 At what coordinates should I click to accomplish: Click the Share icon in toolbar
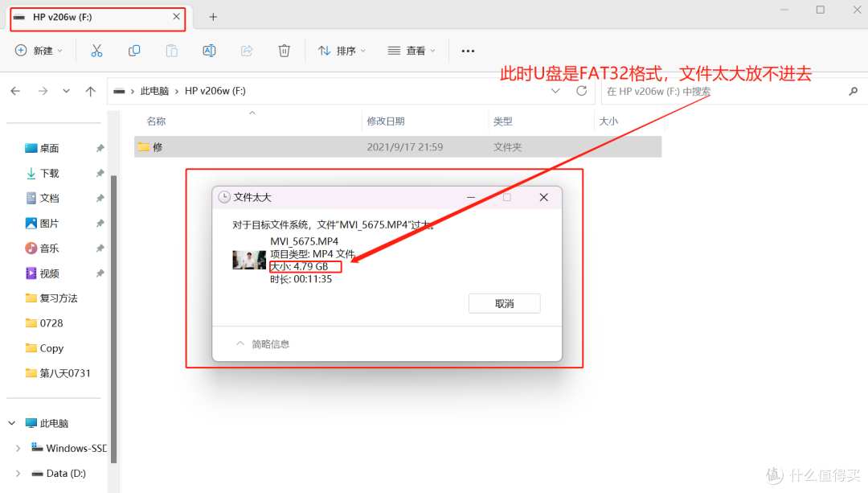247,51
